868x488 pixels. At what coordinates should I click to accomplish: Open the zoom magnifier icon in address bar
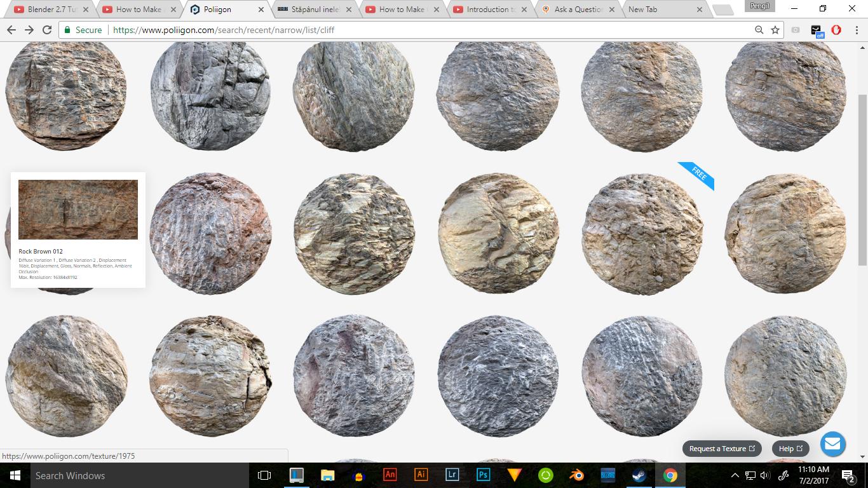pos(759,30)
